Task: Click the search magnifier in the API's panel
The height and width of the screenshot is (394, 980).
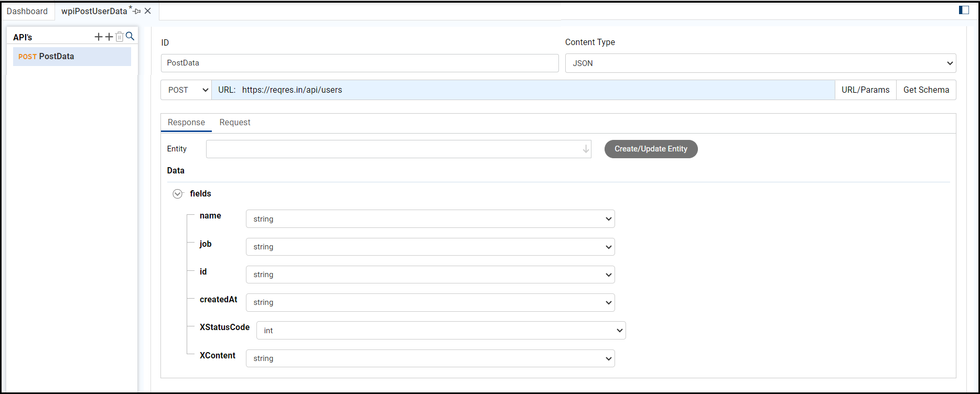Action: 130,36
